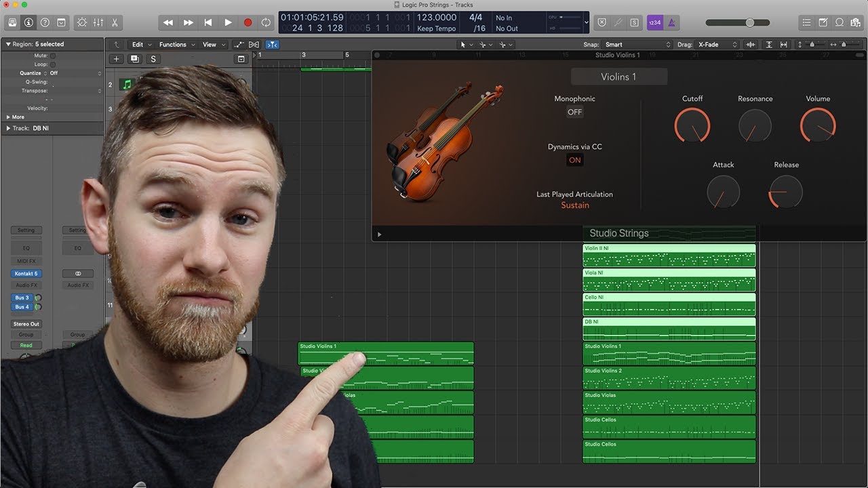Duplicate the track with duplicate button
The width and height of the screenshot is (868, 488).
[134, 59]
